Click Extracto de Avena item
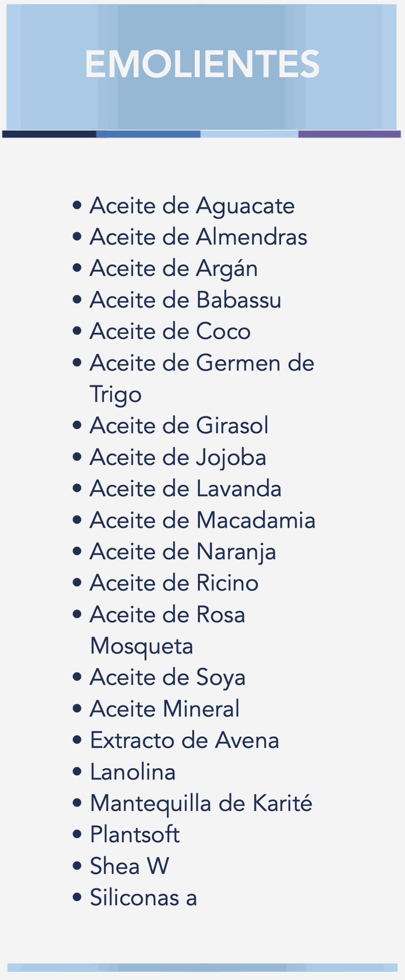This screenshot has width=405, height=980. (184, 741)
